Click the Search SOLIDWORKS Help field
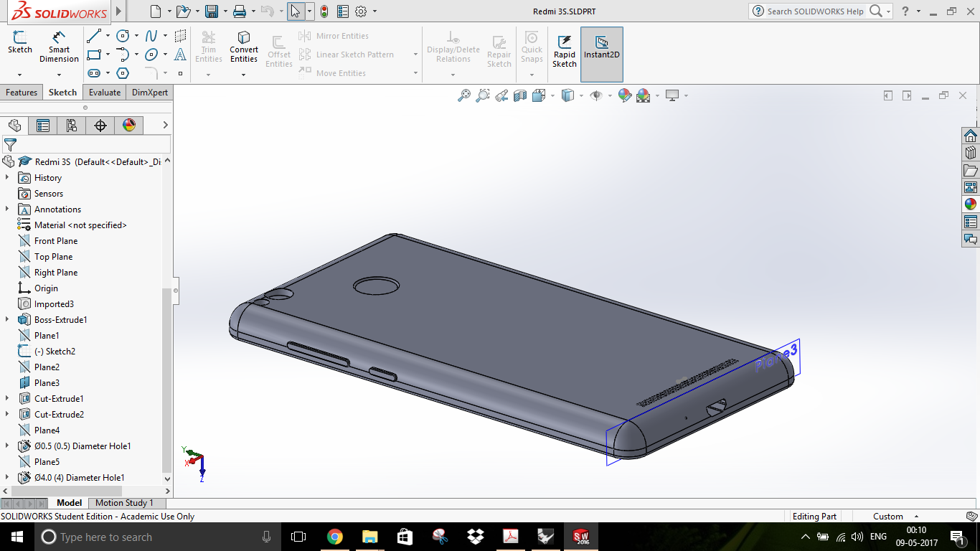The height and width of the screenshot is (551, 980). [x=815, y=11]
